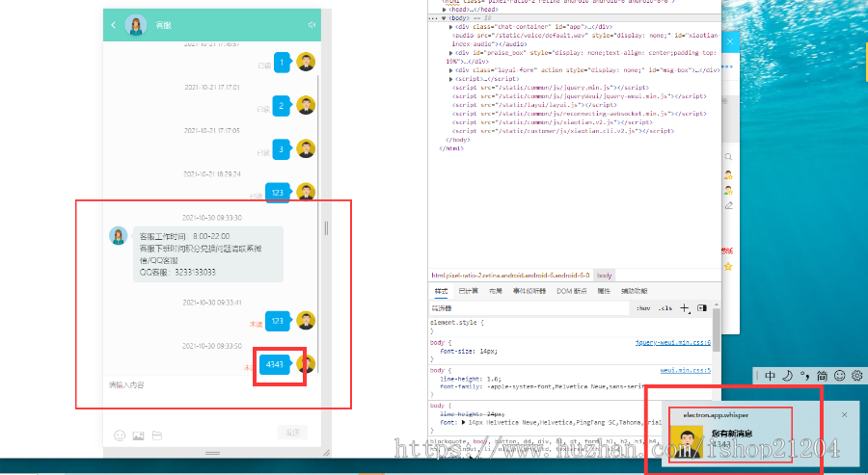Viewport: 868px width, 475px height.
Task: Click the html breadcrumb in DevTools
Action: (x=510, y=276)
